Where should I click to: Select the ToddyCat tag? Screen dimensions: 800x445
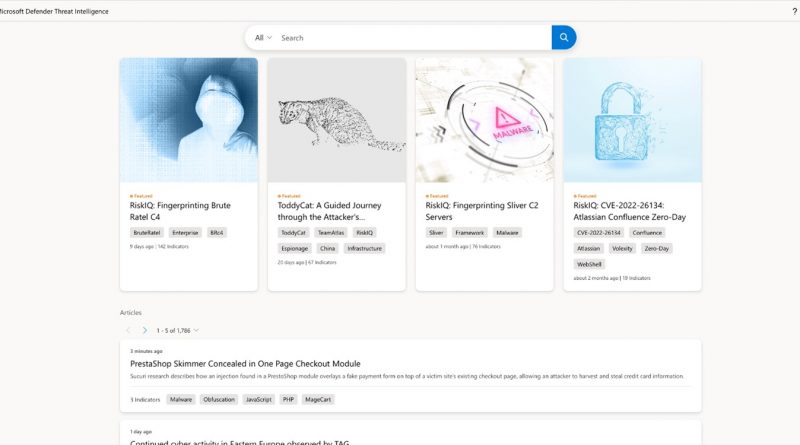(293, 233)
